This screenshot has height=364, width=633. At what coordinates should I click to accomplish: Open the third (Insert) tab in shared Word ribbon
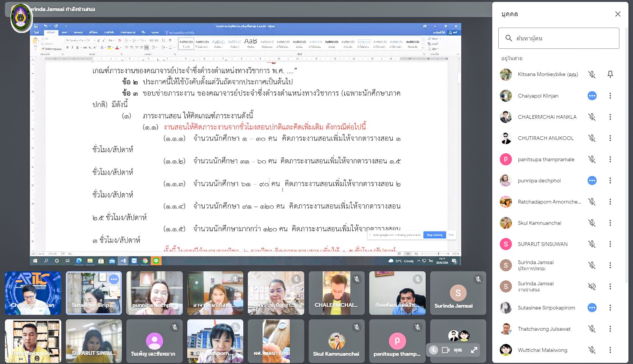coord(65,33)
